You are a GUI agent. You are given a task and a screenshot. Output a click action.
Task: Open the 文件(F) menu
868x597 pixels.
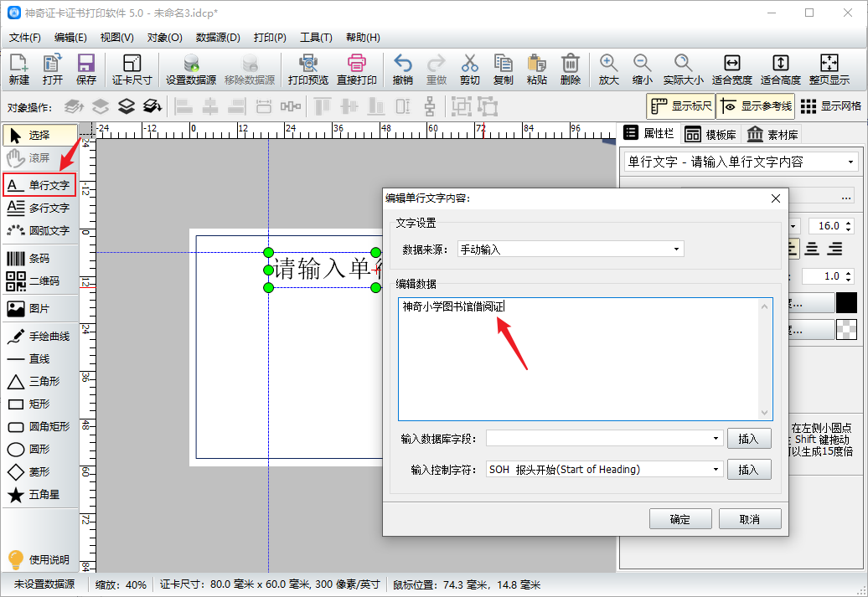pyautogui.click(x=25, y=37)
